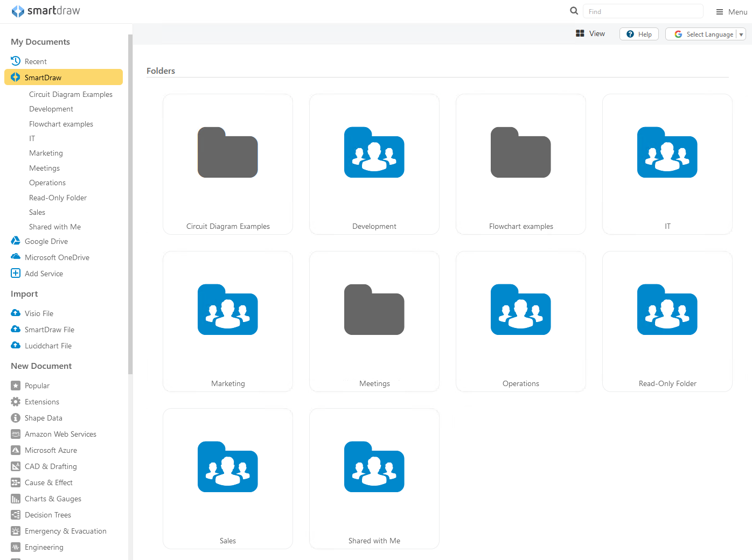Open the shared Development folder icon
The image size is (752, 560).
click(x=374, y=153)
